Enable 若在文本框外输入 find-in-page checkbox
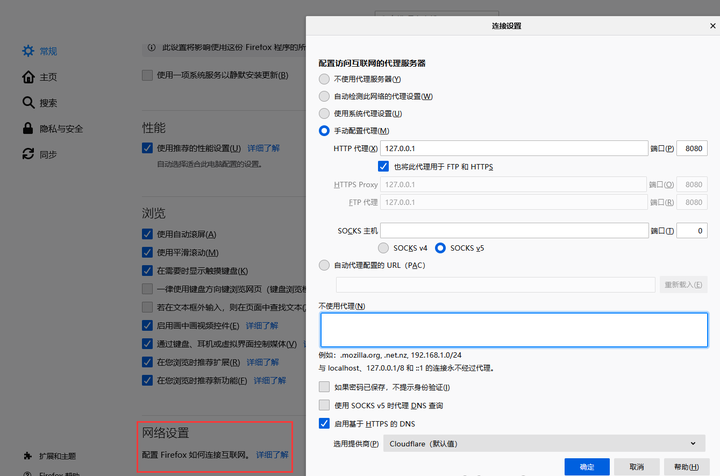 coord(147,307)
